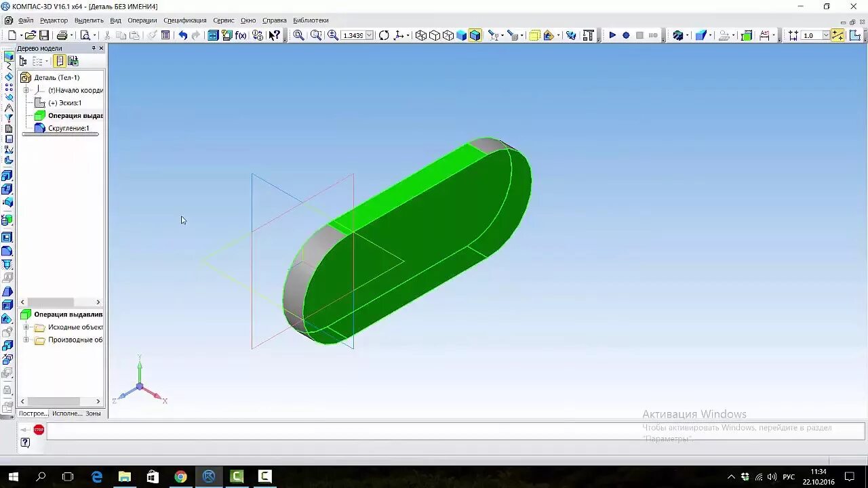Open the Редактор menu

[54, 20]
